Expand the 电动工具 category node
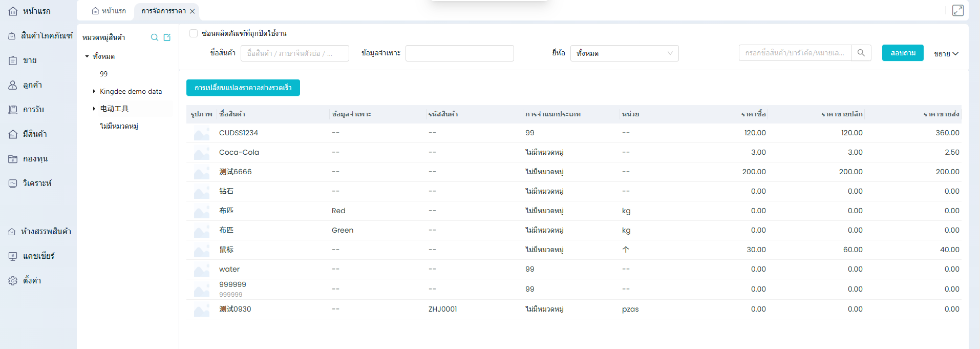 pos(94,109)
